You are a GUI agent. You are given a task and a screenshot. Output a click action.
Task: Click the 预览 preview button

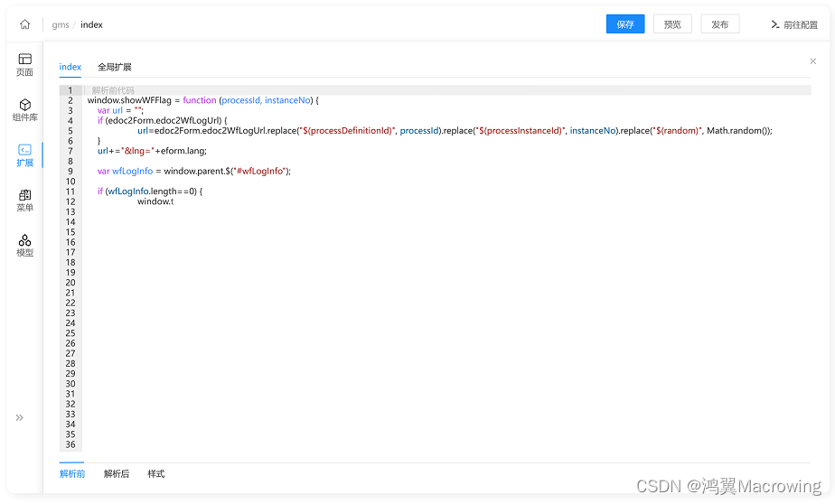tap(672, 24)
